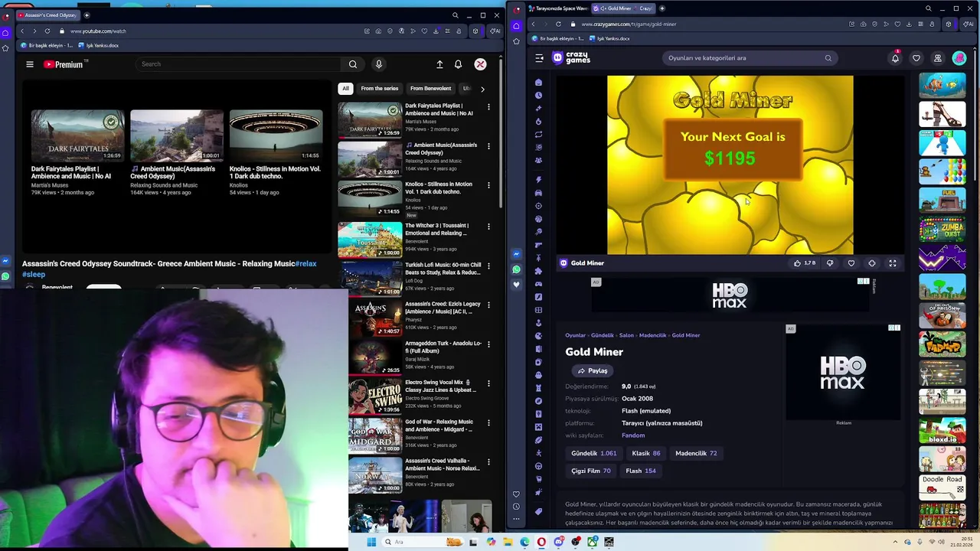This screenshot has width=980, height=551.
Task: Open trending flame sidebar icon
Action: pos(539,122)
